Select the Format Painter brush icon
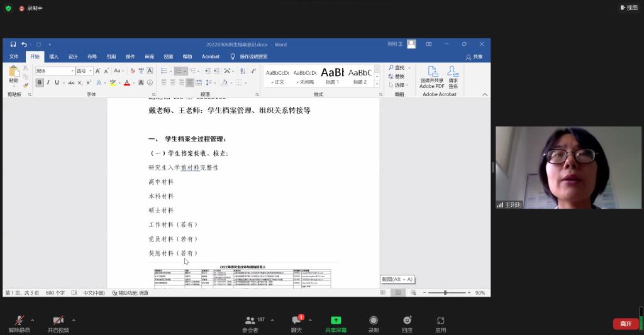The width and height of the screenshot is (644, 335). 26,85
